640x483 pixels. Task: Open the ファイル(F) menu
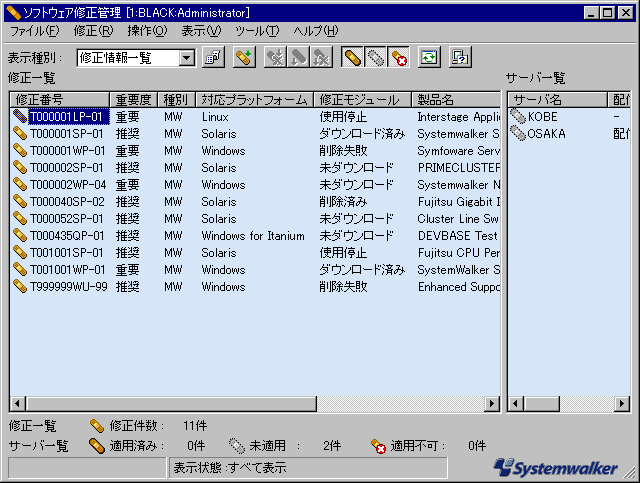34,31
